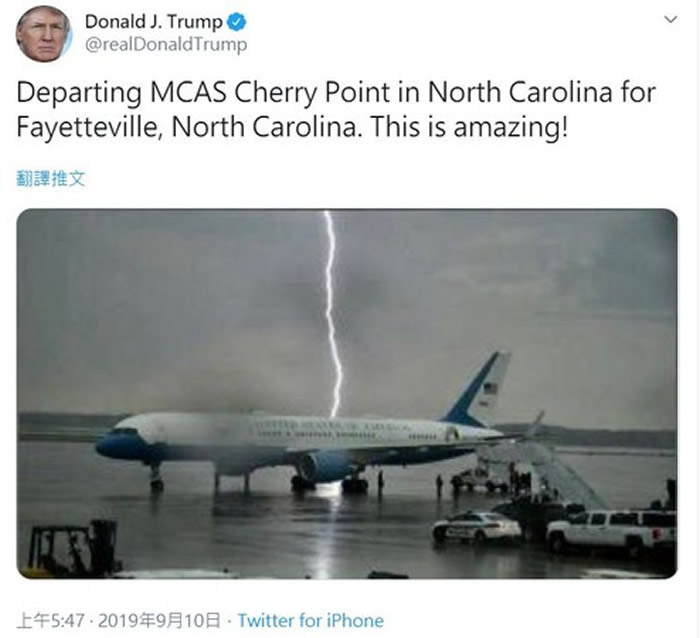
Task: Click the 上午5:47 timestamp
Action: [50, 621]
